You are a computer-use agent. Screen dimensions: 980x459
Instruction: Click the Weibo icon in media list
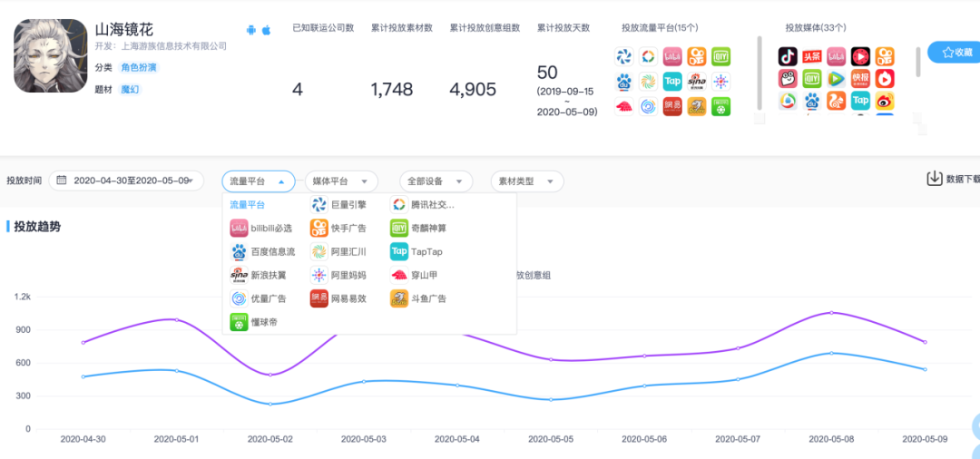[x=885, y=101]
